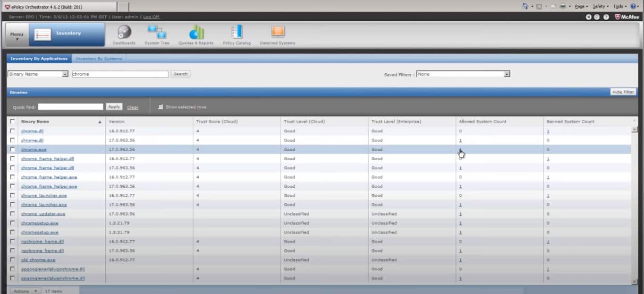
Task: Click the McAfee logo
Action: coord(627,17)
